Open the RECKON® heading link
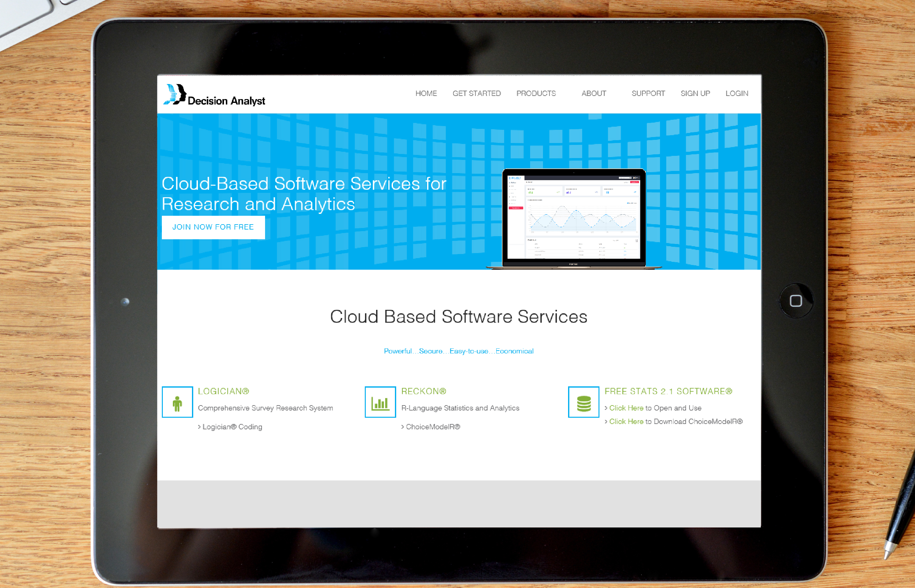The image size is (915, 588). [x=423, y=391]
